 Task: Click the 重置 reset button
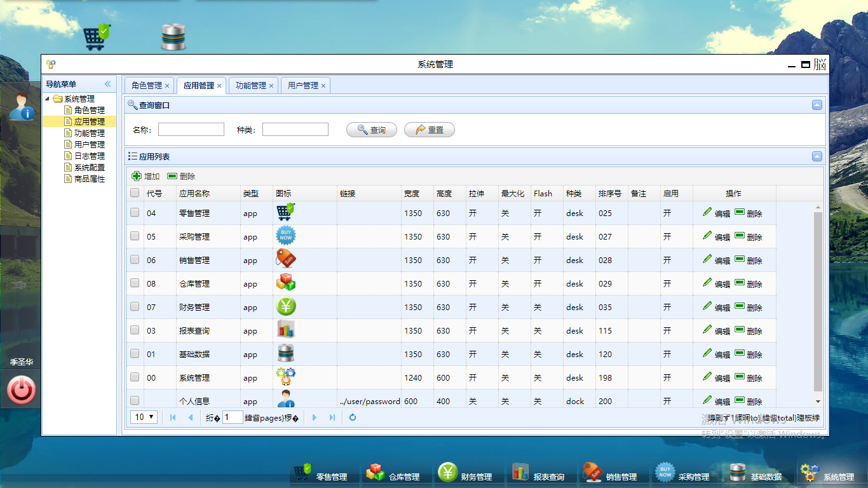[x=430, y=130]
